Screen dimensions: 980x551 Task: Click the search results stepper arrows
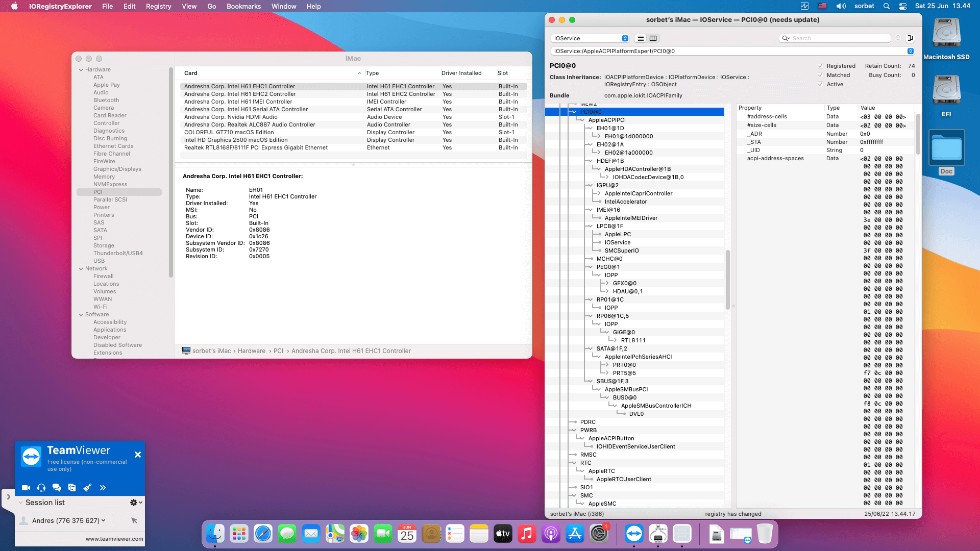(898, 38)
